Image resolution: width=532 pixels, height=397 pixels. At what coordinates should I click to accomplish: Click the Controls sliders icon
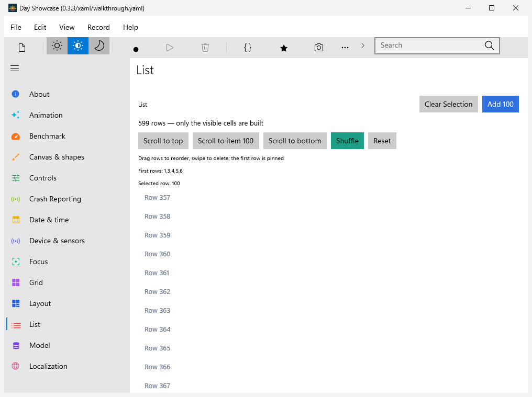coord(16,178)
